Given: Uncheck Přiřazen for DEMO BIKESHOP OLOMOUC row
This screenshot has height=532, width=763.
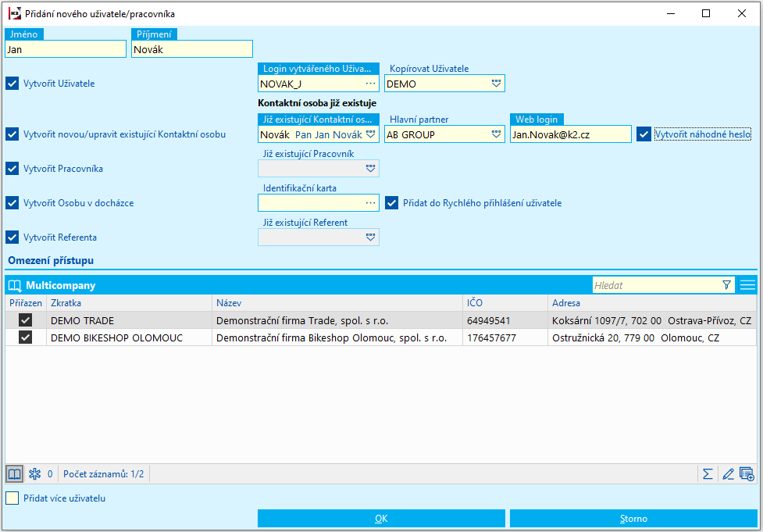Looking at the screenshot, I should pos(25,337).
